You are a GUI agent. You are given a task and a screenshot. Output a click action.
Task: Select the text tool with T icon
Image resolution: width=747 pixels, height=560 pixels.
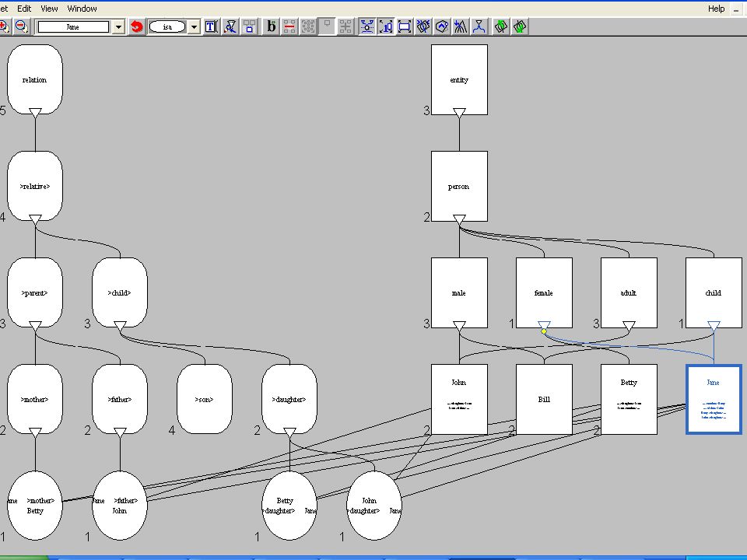pyautogui.click(x=211, y=26)
